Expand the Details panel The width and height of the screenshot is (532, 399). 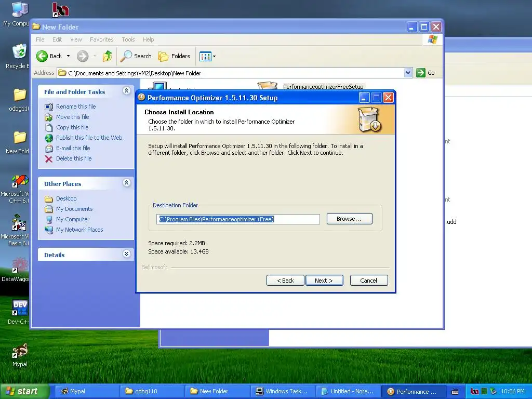[127, 254]
